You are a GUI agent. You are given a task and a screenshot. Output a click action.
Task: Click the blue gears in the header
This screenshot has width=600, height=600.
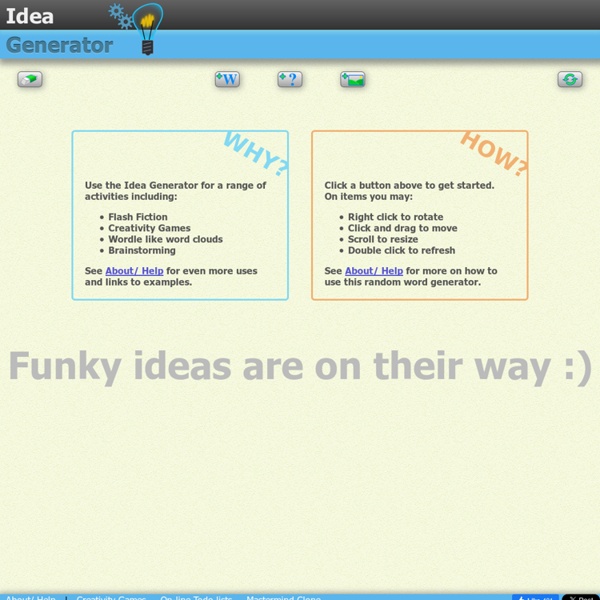(121, 16)
